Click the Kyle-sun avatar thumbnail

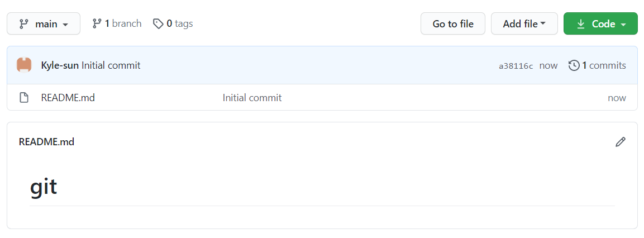tap(24, 65)
